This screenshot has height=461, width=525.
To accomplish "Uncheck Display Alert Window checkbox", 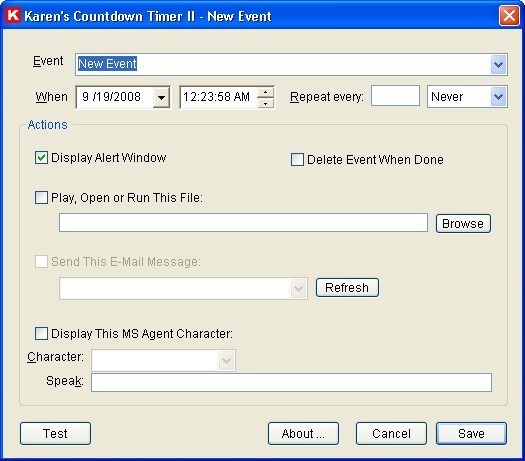I will (41, 158).
